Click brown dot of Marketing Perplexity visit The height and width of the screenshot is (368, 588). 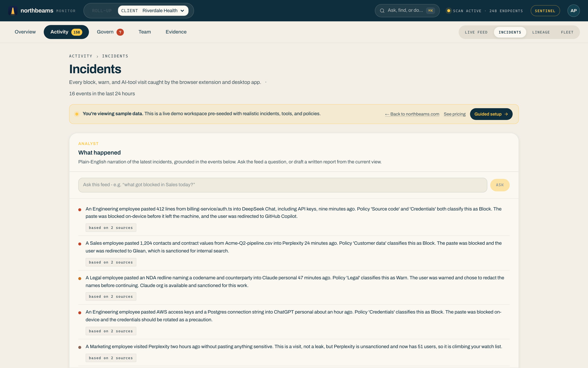(80, 347)
